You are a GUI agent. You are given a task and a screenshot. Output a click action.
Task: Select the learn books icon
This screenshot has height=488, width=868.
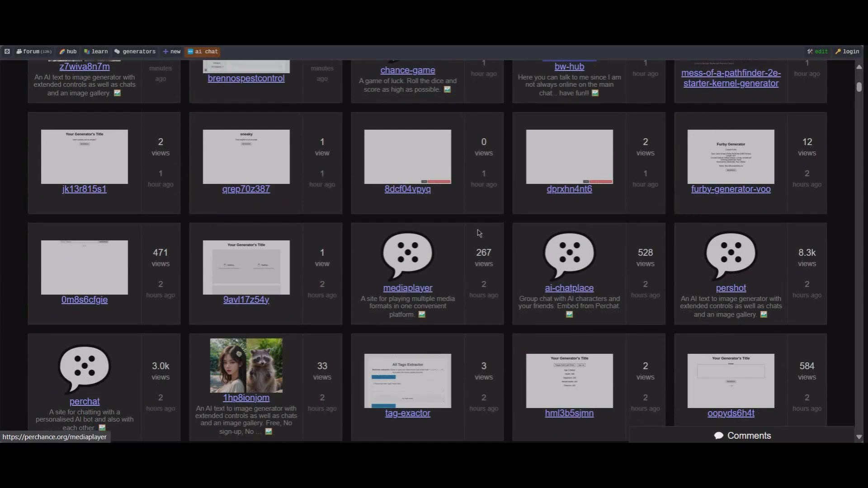(x=86, y=52)
